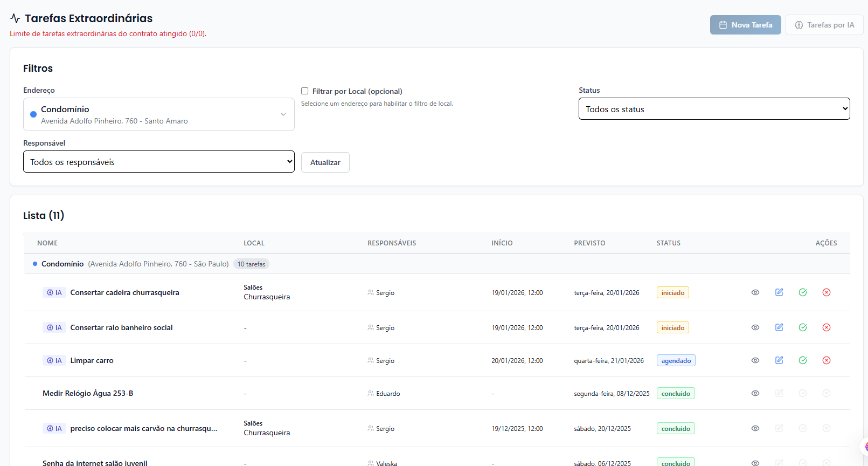Click the PREVISTO column header
The width and height of the screenshot is (868, 466).
coord(589,243)
